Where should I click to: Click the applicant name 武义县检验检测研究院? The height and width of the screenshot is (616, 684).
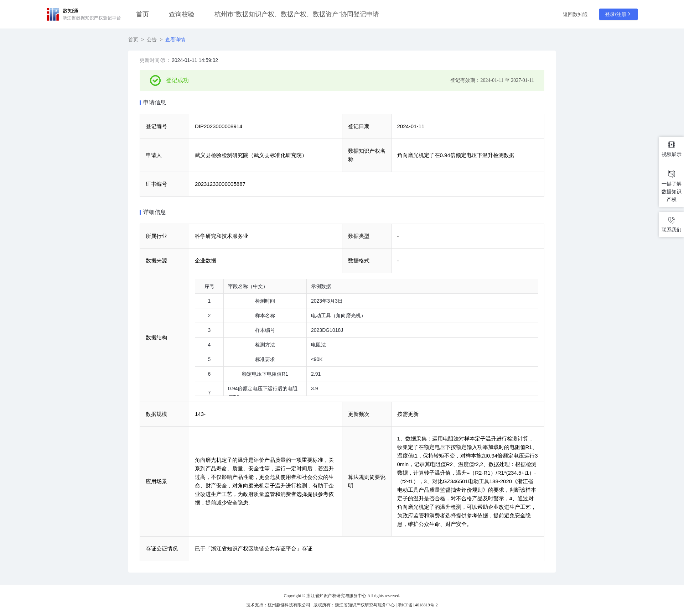tap(251, 155)
